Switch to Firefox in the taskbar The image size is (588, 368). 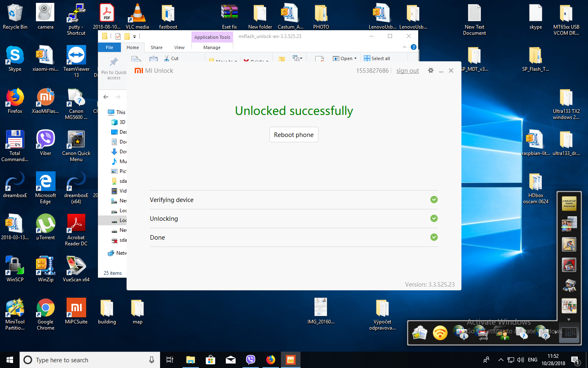[x=271, y=360]
